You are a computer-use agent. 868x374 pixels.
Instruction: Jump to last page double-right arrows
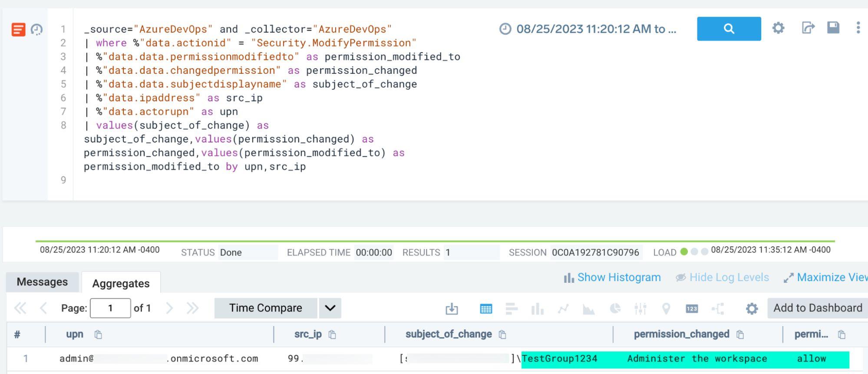(192, 308)
